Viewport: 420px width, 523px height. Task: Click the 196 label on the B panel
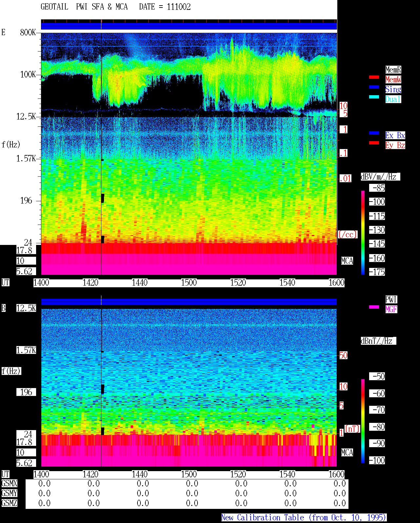pos(26,392)
